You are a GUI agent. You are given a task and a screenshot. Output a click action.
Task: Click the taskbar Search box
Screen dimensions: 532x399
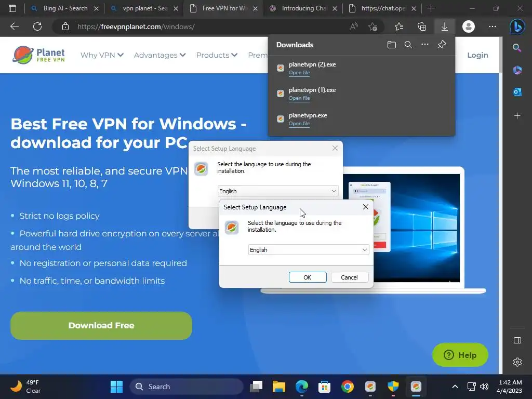click(187, 387)
